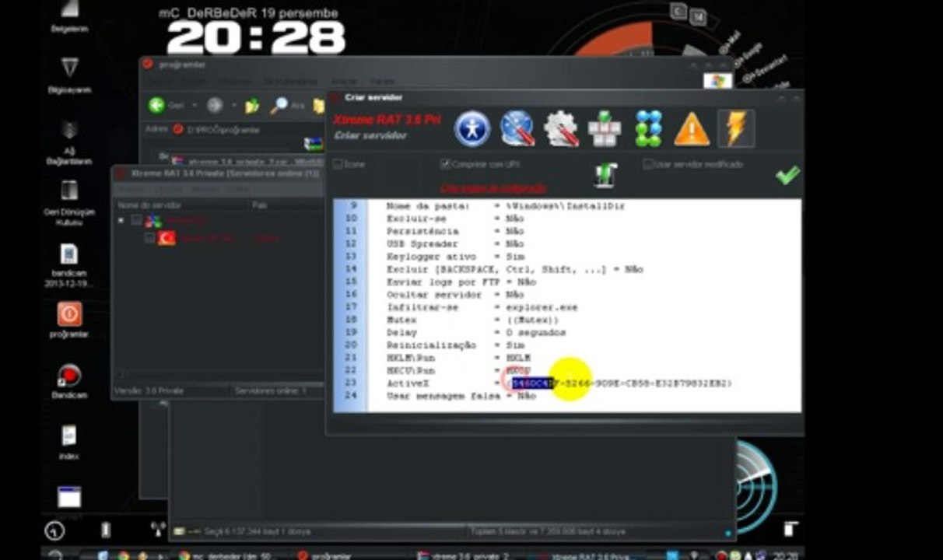Select the 'USB Spreader = Não' line
Image resolution: width=943 pixels, height=560 pixels.
pos(455,243)
